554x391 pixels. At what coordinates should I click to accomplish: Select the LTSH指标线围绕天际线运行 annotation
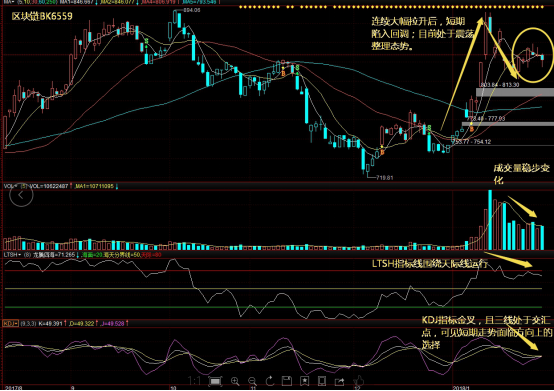coord(430,263)
